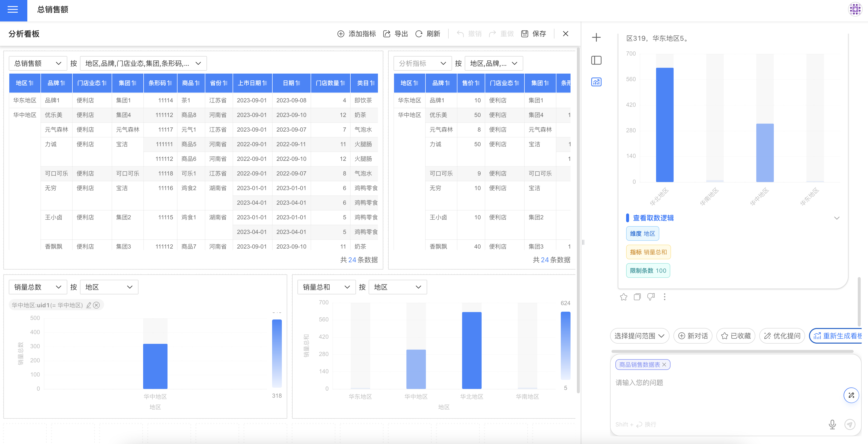Click the Refresh icon in the toolbar

[x=418, y=34]
